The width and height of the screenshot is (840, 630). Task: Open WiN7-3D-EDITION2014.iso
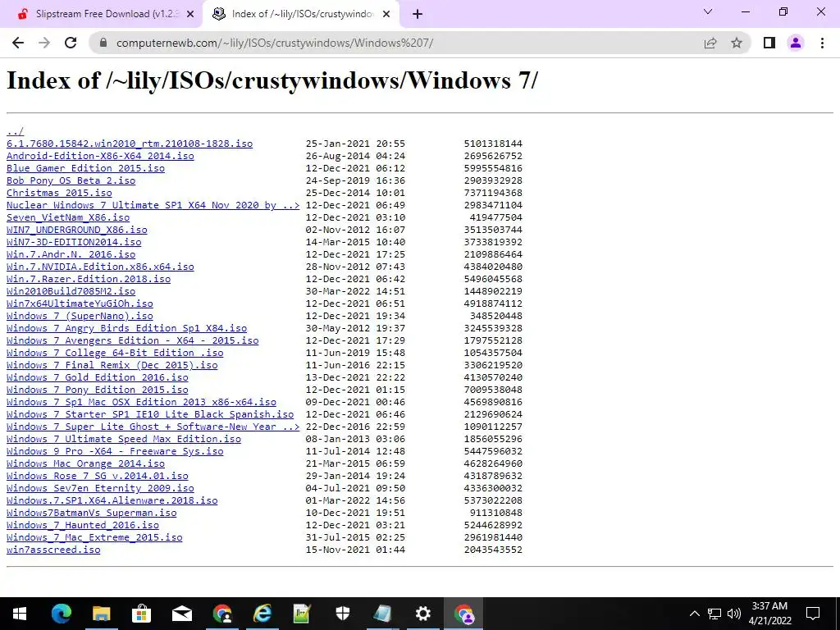[x=74, y=242]
